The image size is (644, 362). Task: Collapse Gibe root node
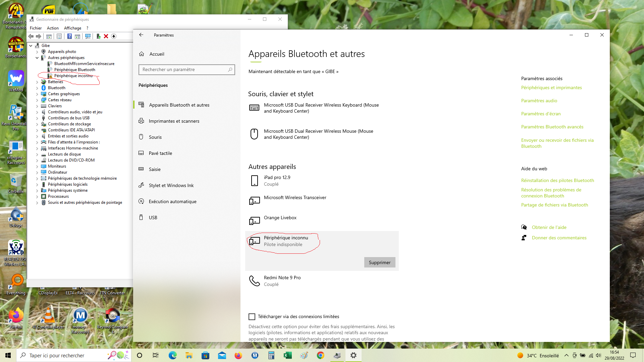coord(31,46)
